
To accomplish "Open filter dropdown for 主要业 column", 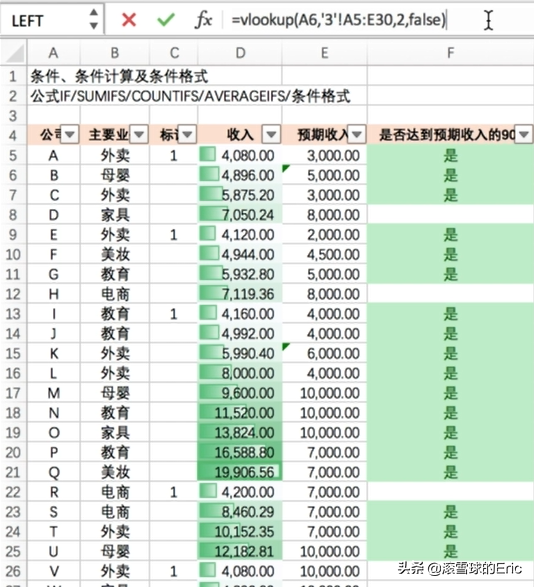I will coord(139,134).
